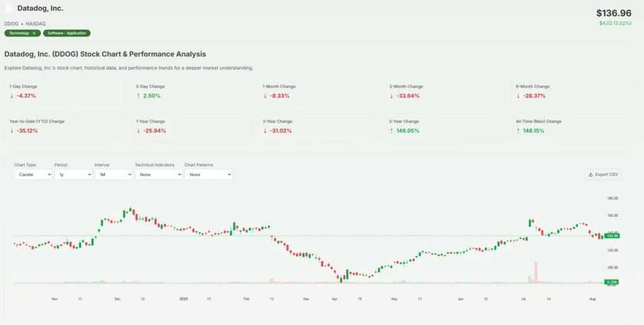Open the Chart Type dropdown set to Candle
Image resolution: width=644 pixels, height=325 pixels.
click(x=33, y=174)
